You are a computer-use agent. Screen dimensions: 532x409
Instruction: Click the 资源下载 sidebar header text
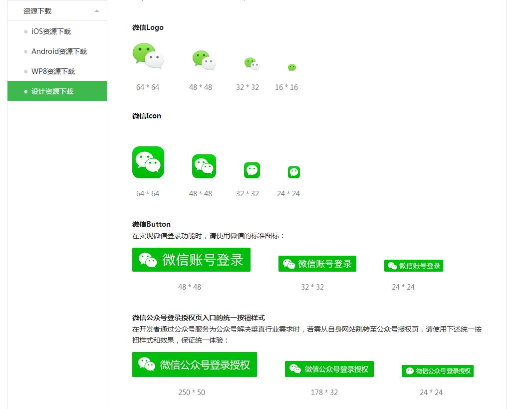(37, 11)
